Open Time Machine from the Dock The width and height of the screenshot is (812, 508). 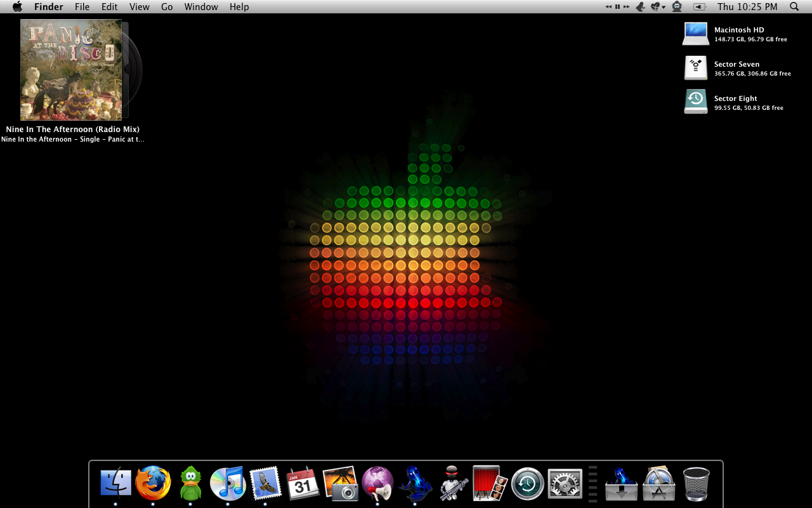coord(528,483)
